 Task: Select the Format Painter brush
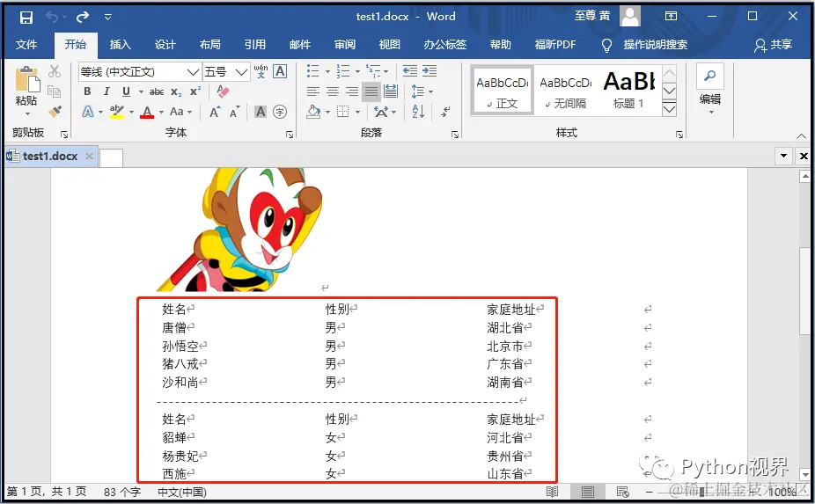point(55,111)
